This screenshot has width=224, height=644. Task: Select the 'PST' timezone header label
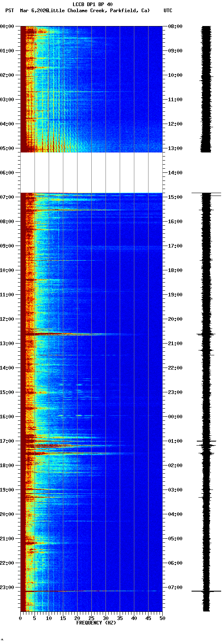point(9,11)
